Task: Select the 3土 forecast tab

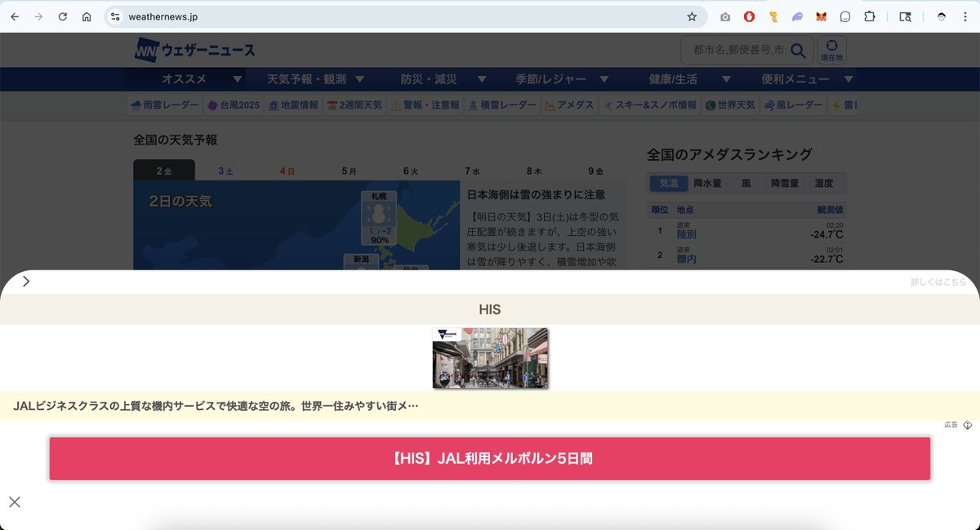Action: point(226,171)
